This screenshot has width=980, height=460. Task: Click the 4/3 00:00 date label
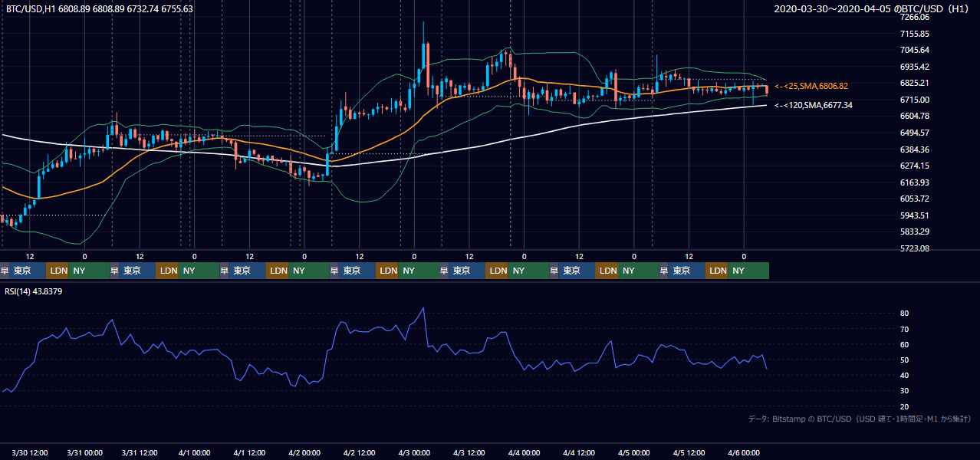click(x=415, y=452)
